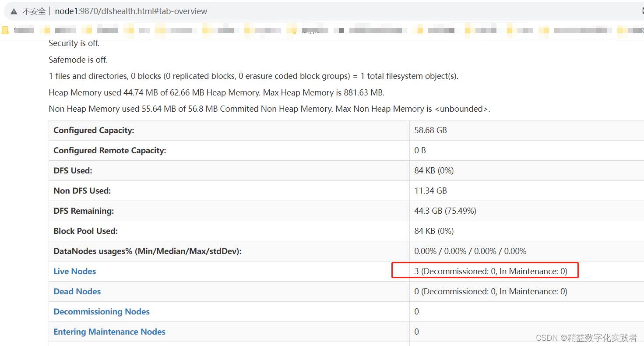Screen dimensions: 644x346
Task: Click the DFS Remaining value 44.3 GB (75.49%)
Action: click(x=445, y=211)
